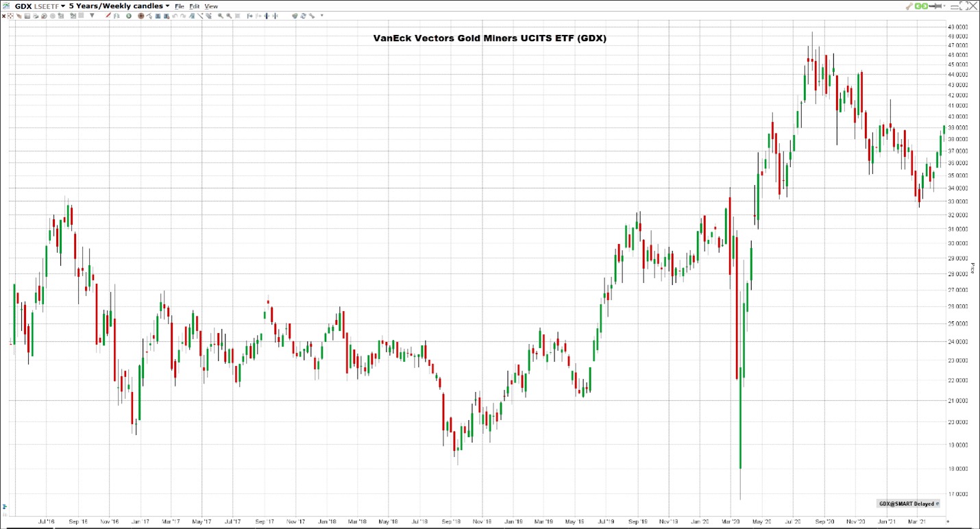Click the "Sep '17" time axis label
Screen dimensions: 980x529
tap(265, 522)
